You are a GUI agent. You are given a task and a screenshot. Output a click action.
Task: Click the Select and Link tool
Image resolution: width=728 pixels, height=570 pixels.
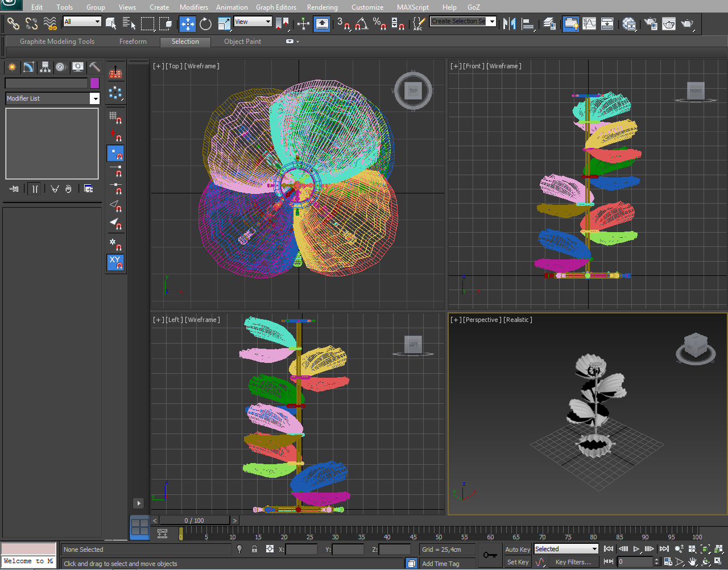point(13,24)
